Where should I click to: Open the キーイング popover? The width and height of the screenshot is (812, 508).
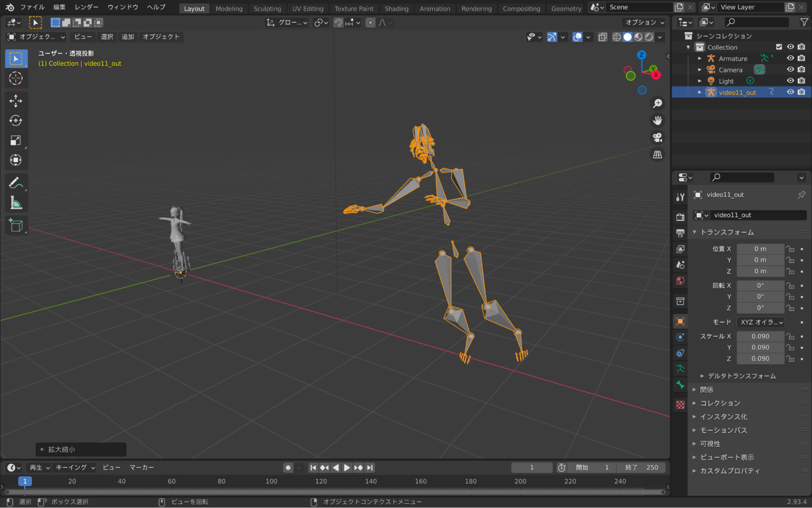click(75, 468)
